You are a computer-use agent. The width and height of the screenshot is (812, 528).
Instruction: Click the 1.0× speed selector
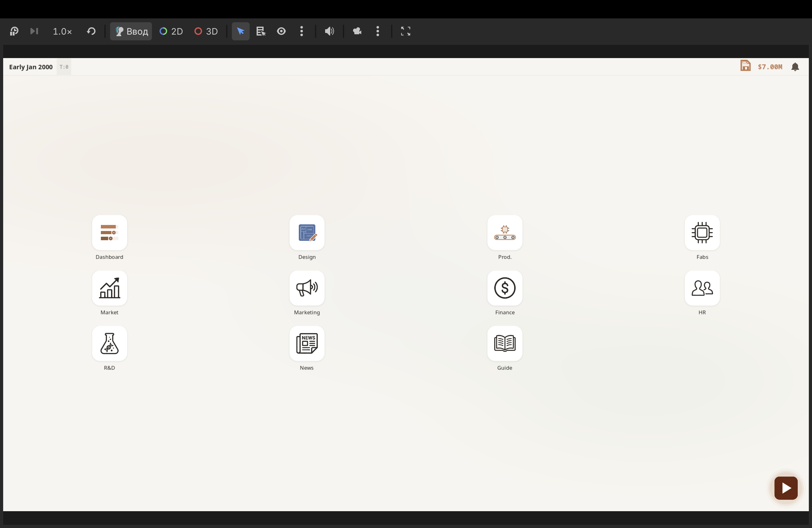62,31
